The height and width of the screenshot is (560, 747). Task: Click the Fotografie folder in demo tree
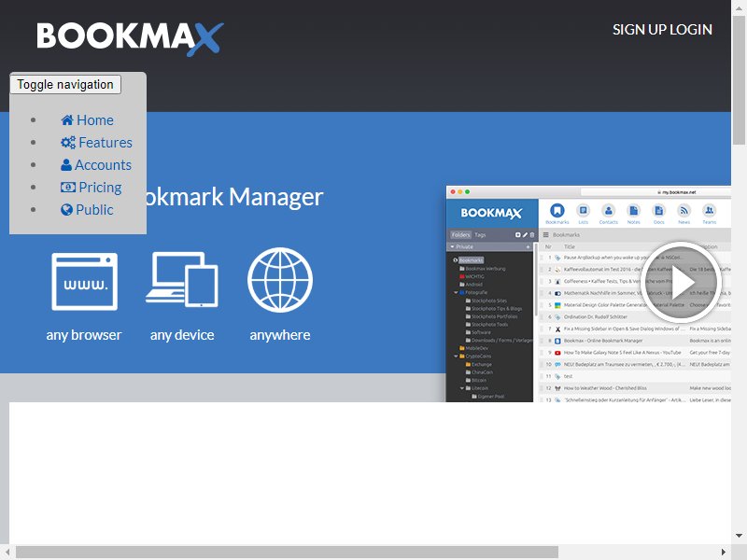[473, 292]
